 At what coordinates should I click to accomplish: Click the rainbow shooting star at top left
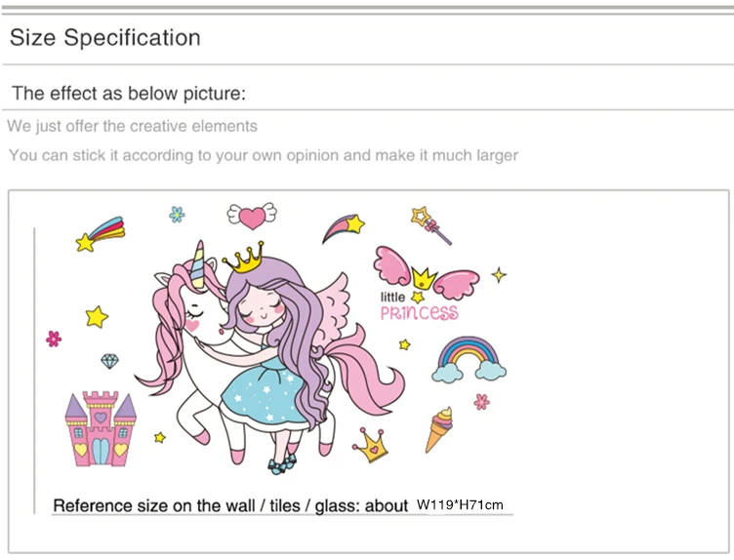click(101, 234)
